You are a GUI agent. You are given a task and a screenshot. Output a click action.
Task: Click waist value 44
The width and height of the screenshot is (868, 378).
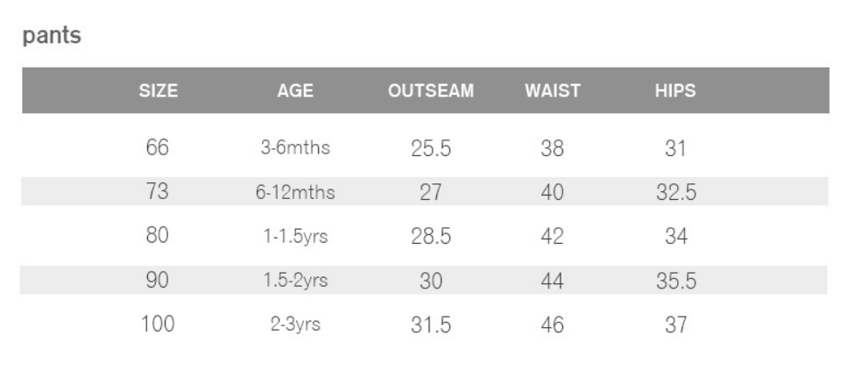click(x=553, y=281)
